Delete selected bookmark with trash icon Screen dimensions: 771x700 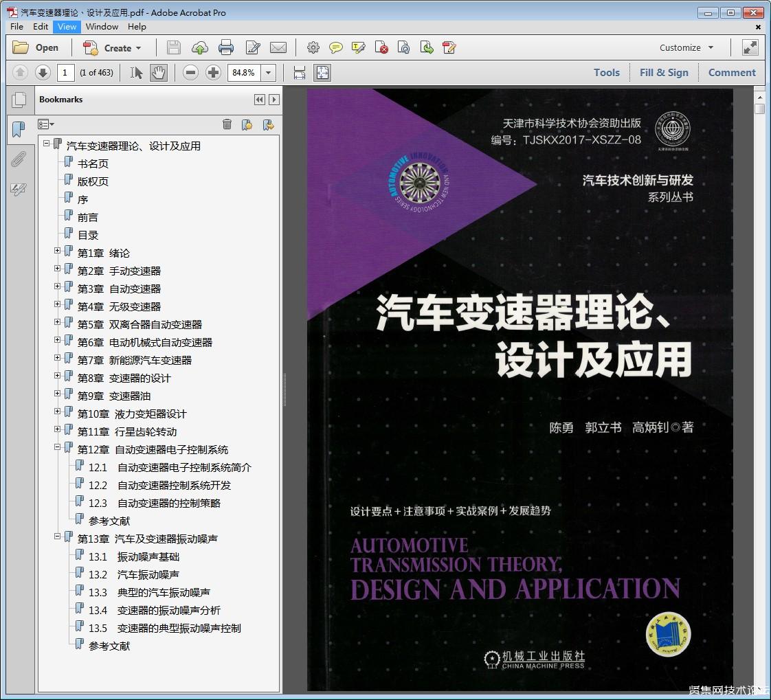pos(227,124)
